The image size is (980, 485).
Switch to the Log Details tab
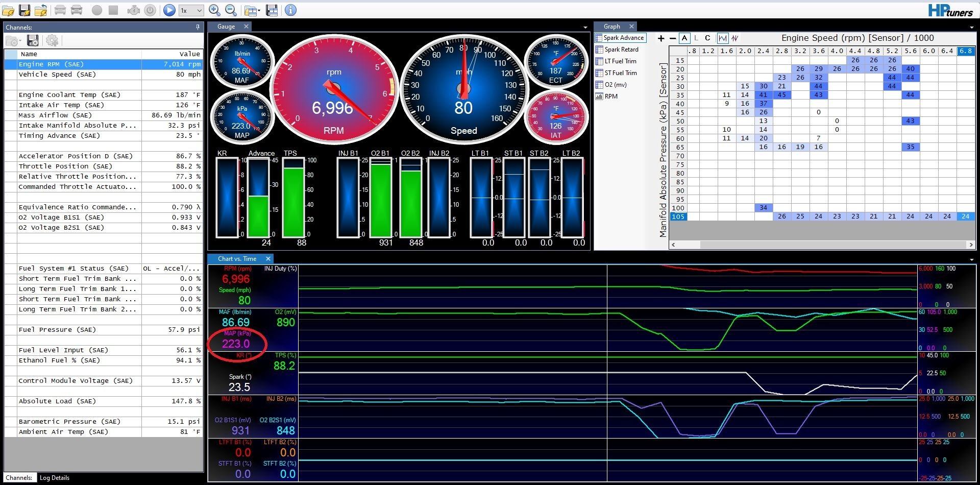[54, 478]
